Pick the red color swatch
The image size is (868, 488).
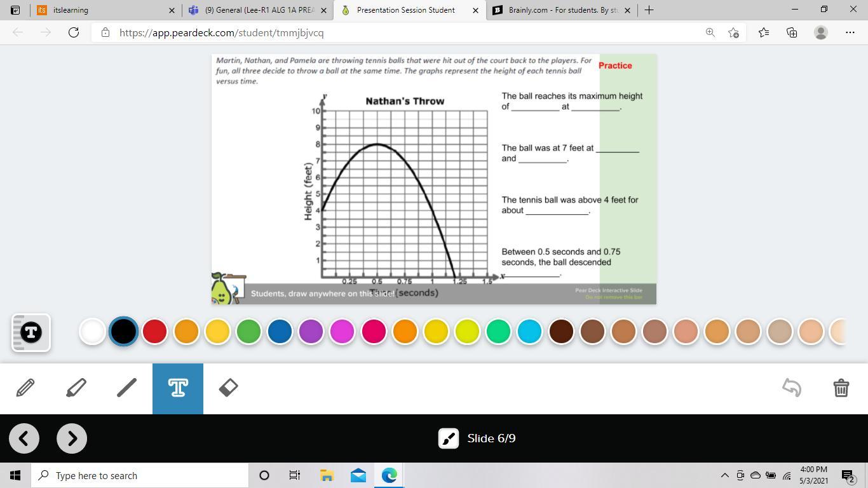[x=154, y=331]
